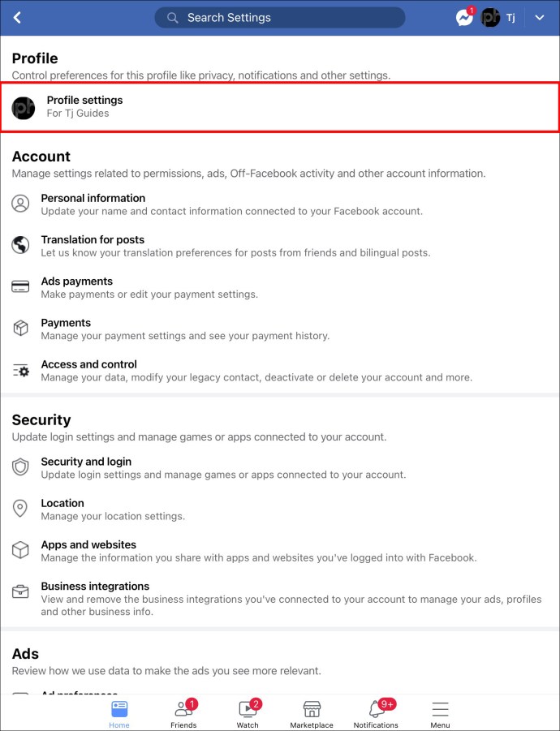
Task: Open the hamburger Menu tab
Action: coord(440,714)
